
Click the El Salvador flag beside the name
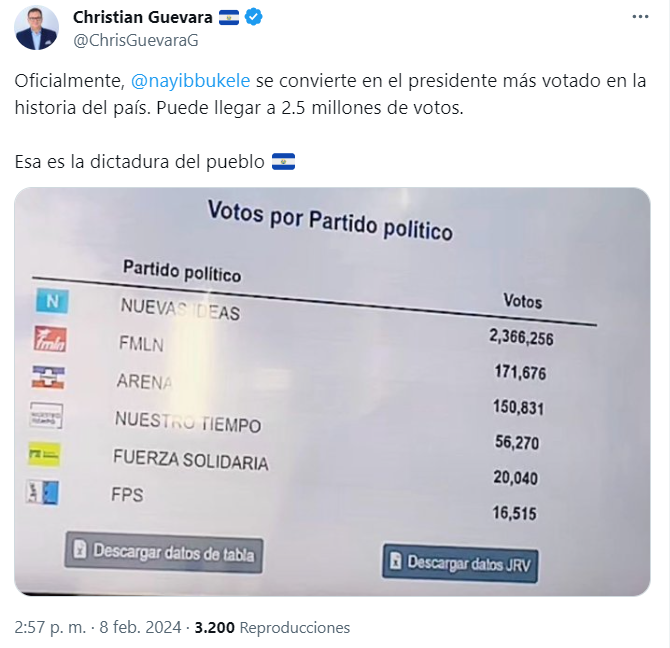(x=229, y=18)
